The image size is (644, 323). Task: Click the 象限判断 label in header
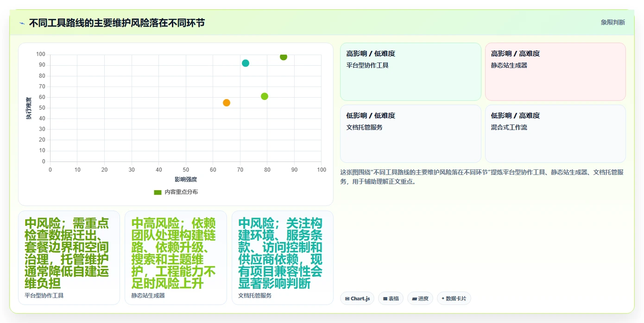click(612, 22)
